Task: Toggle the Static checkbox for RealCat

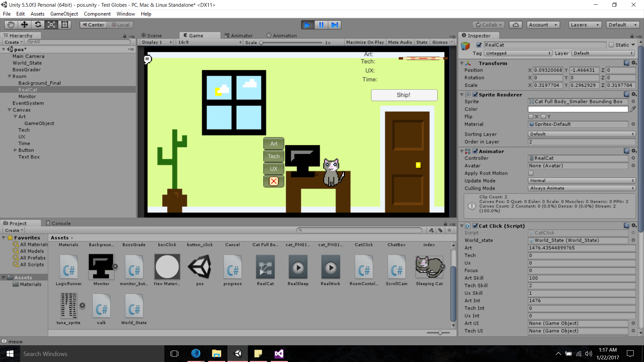Action: click(611, 45)
